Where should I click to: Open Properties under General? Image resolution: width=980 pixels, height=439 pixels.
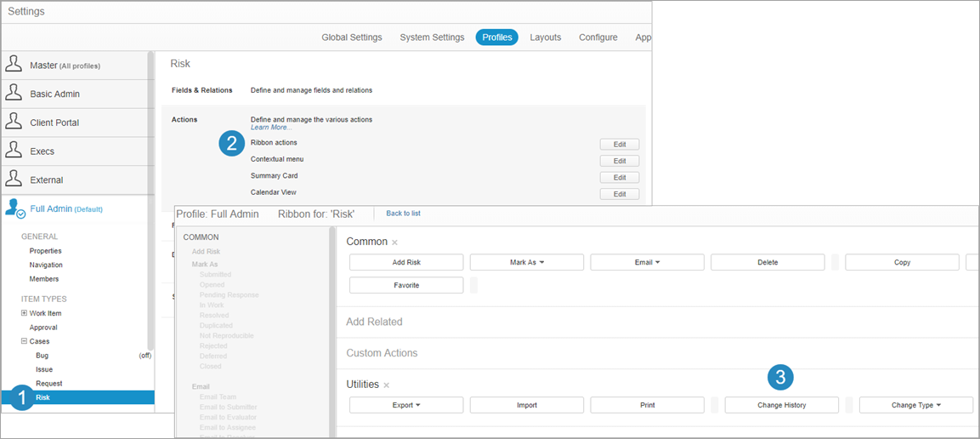pyautogui.click(x=46, y=251)
